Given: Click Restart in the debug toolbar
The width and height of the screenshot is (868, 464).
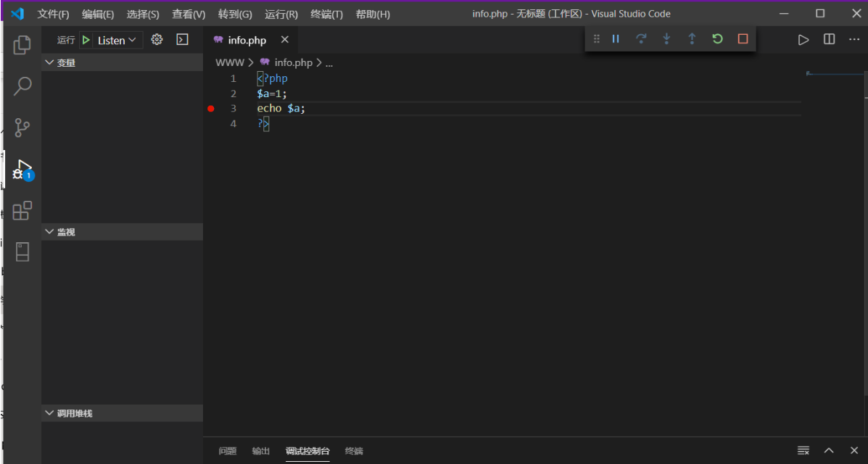Looking at the screenshot, I should pyautogui.click(x=717, y=38).
